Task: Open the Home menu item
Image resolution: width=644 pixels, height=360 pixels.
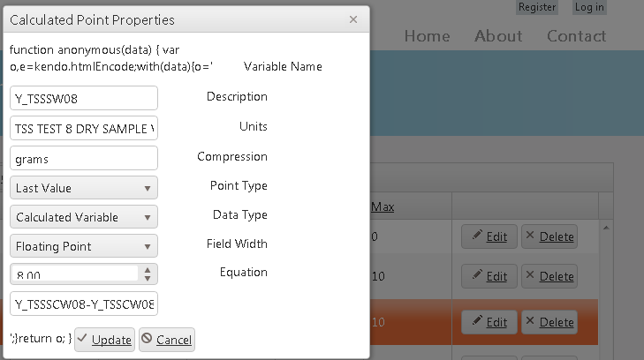Action: tap(427, 36)
